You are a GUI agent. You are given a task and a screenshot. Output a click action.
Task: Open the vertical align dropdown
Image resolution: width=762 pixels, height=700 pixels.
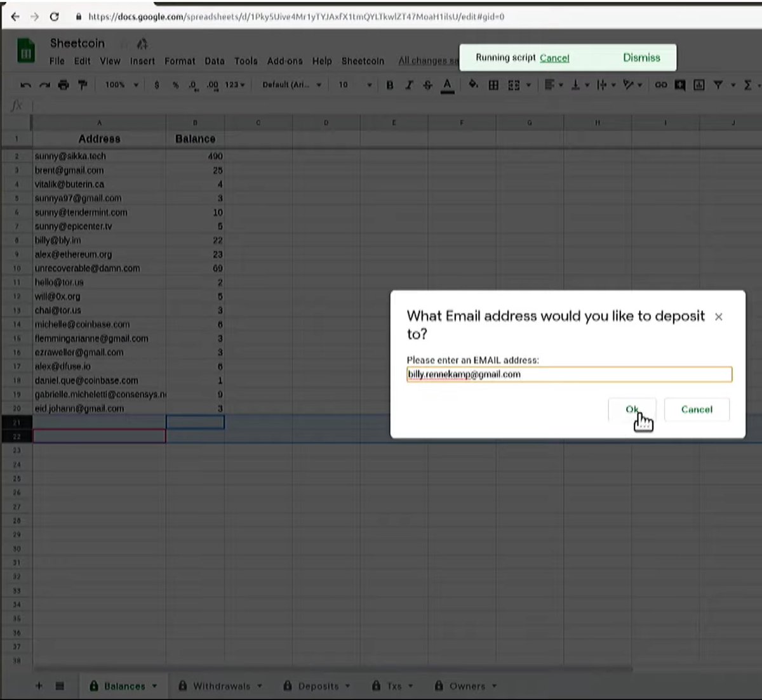pyautogui.click(x=580, y=85)
